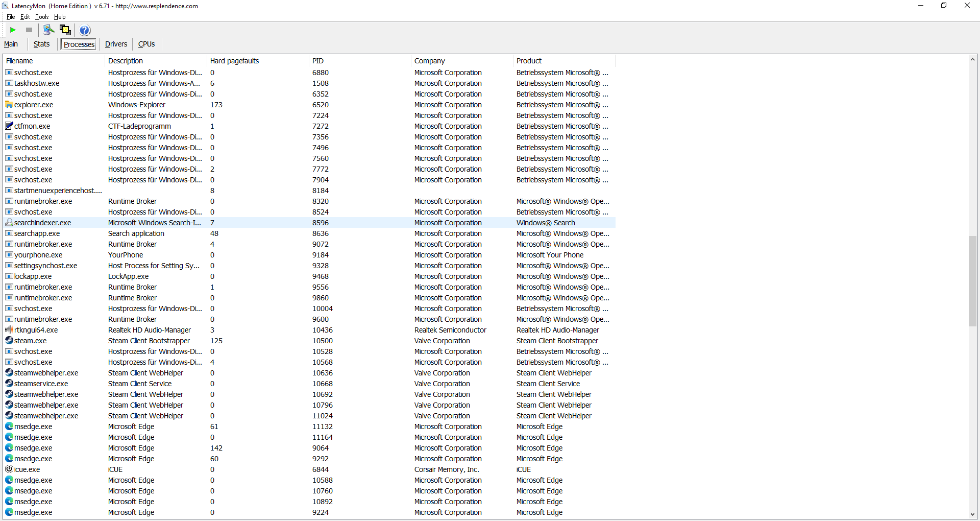Sort by the Product column header
Viewport: 980px width, 521px height.
[x=564, y=61]
